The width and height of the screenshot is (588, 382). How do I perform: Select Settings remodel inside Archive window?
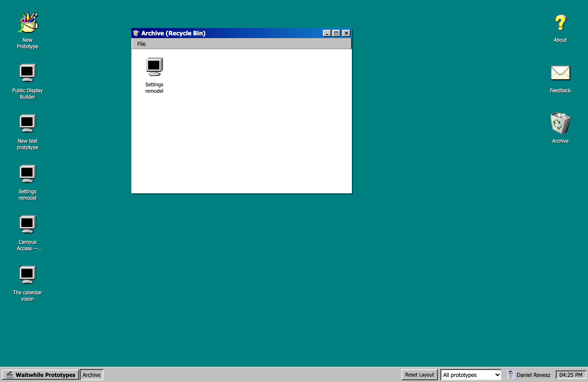pyautogui.click(x=154, y=75)
